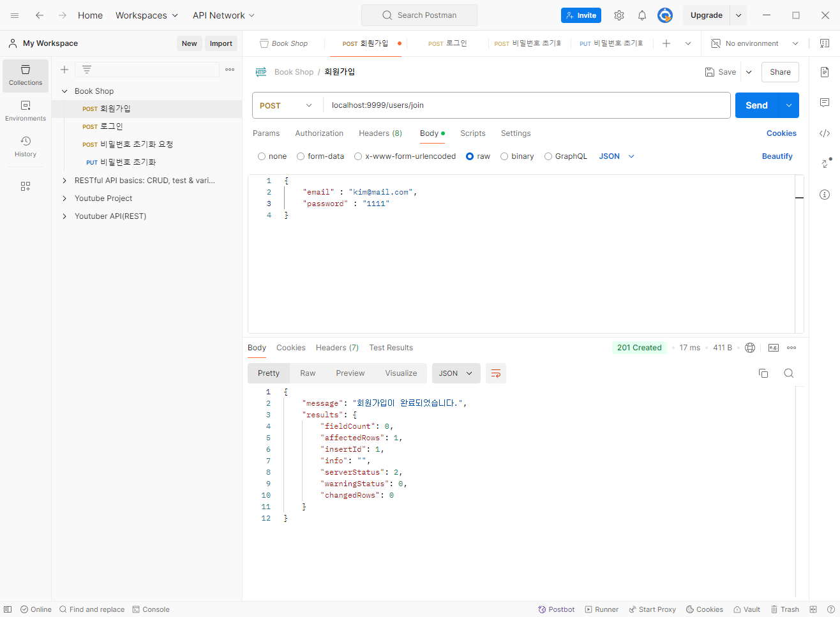The width and height of the screenshot is (840, 617).
Task: Collapse the Book Shop collection
Action: click(64, 91)
